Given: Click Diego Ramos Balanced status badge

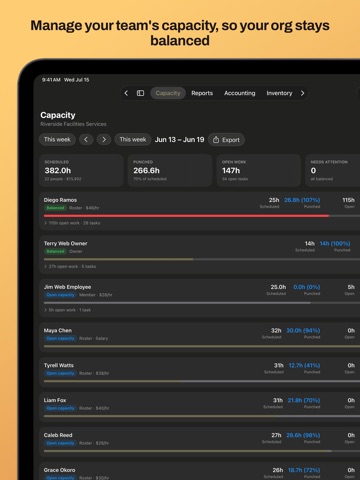Looking at the screenshot, I should pos(55,208).
